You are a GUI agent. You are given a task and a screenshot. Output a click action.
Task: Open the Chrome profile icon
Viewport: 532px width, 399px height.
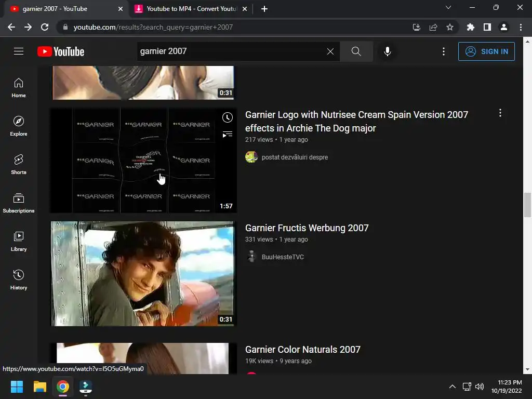tap(503, 27)
